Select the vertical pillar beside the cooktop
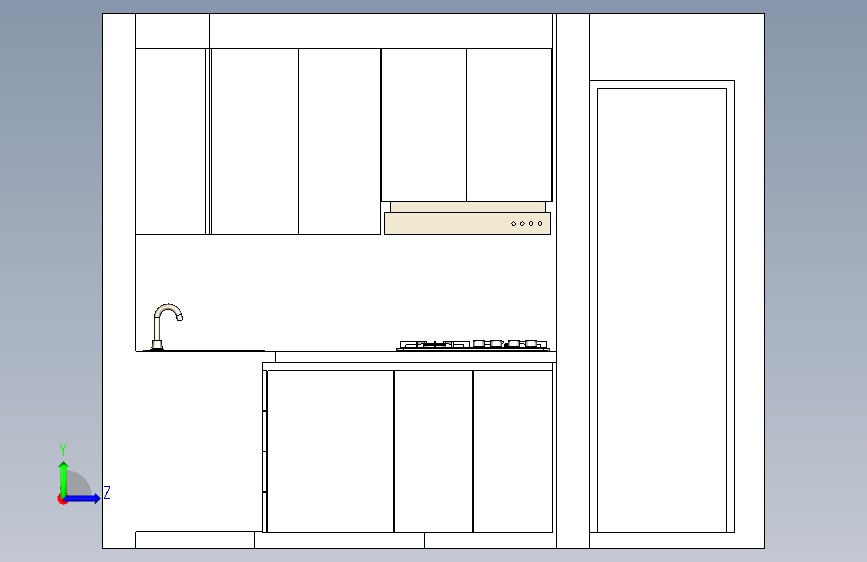This screenshot has height=562, width=867. (x=573, y=281)
